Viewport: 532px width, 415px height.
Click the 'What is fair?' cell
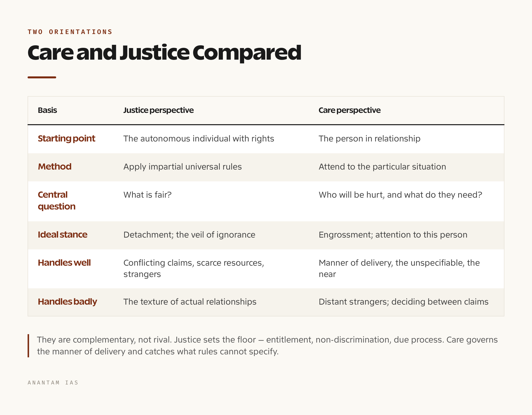148,195
